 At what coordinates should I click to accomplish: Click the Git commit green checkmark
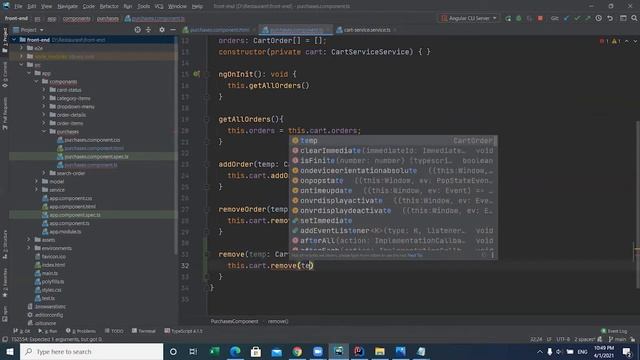[577, 18]
